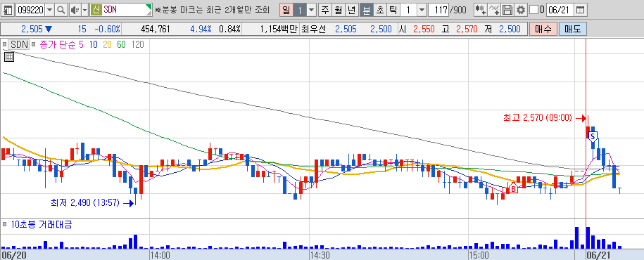Screen dimensions: 644x260
Task: Click the 117 candle count field
Action: 438,10
